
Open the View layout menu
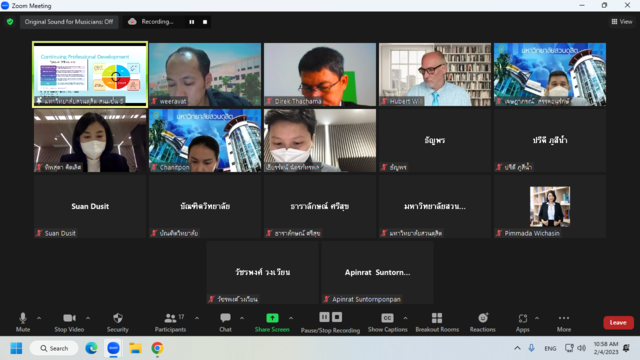click(x=622, y=22)
